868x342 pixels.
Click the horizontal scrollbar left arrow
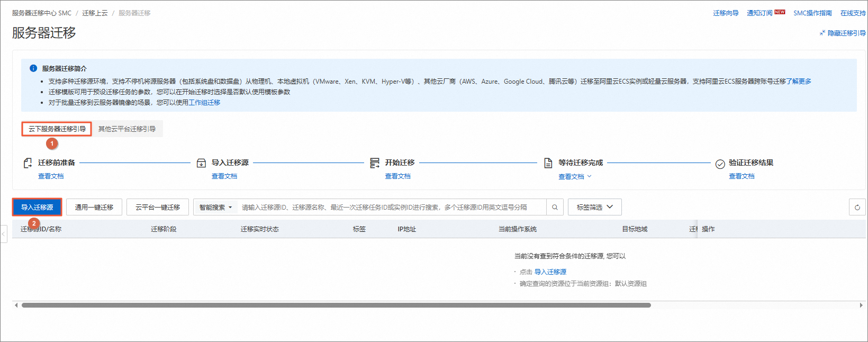click(16, 305)
